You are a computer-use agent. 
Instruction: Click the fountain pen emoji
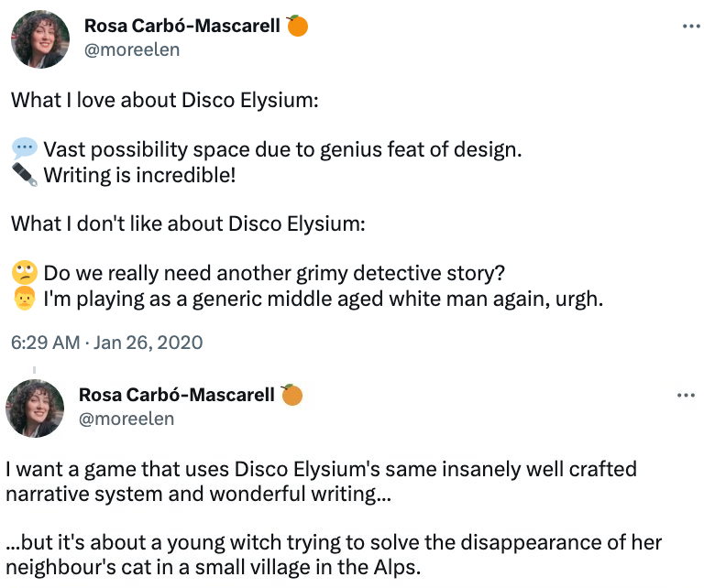coord(25,174)
